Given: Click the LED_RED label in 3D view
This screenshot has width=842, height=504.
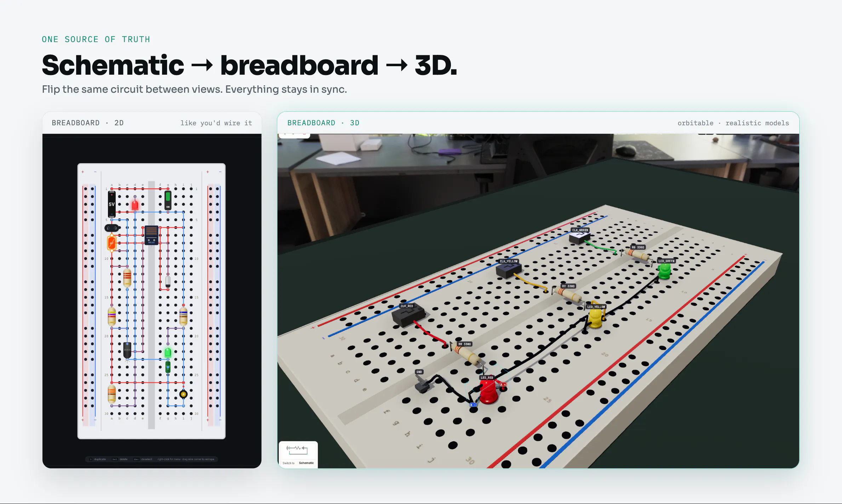Looking at the screenshot, I should 487,378.
